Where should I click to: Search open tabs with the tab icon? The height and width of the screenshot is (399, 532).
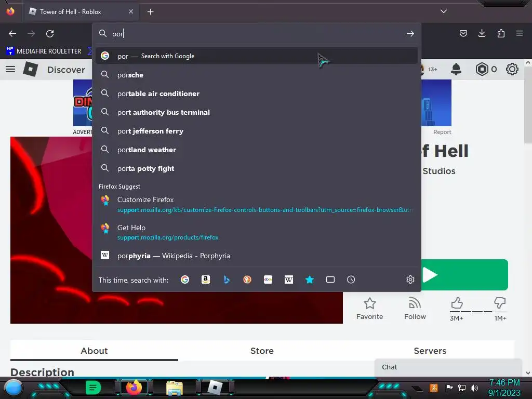click(x=330, y=280)
